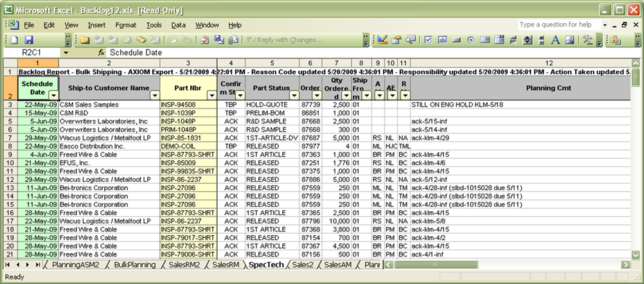Click the New blank workbook icon

15,40
